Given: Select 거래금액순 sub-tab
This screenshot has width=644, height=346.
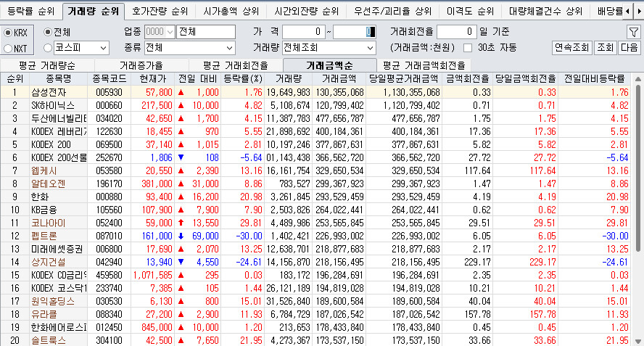Looking at the screenshot, I should point(329,65).
